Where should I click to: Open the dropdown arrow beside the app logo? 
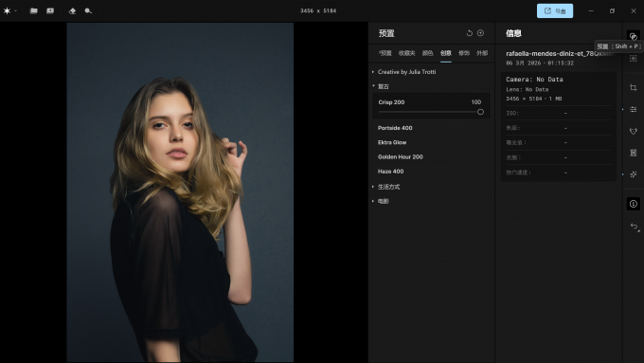[x=15, y=11]
